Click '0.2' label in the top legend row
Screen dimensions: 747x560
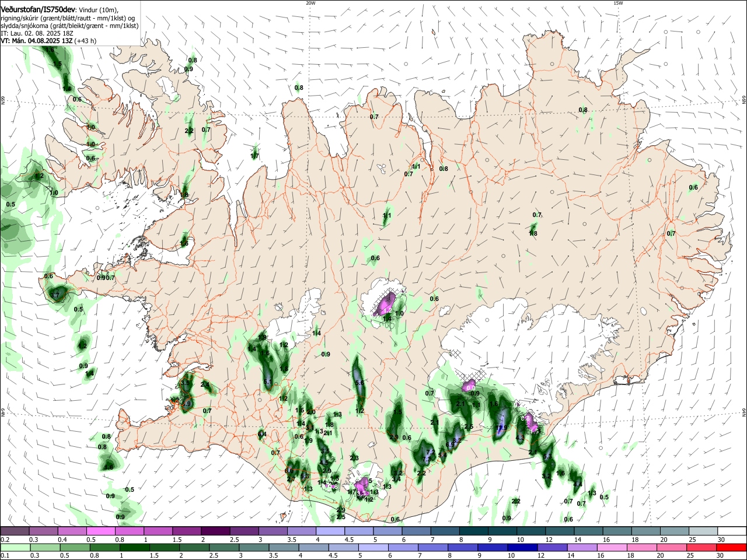click(x=5, y=540)
